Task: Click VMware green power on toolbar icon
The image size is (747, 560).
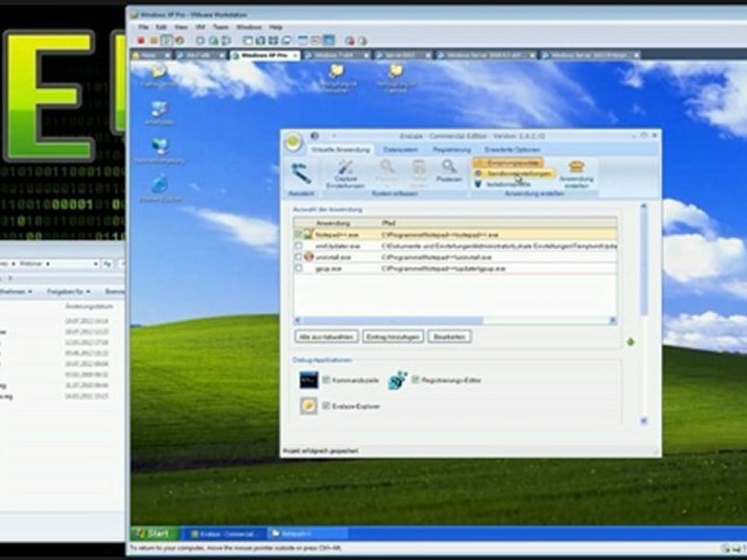Action: (x=167, y=40)
